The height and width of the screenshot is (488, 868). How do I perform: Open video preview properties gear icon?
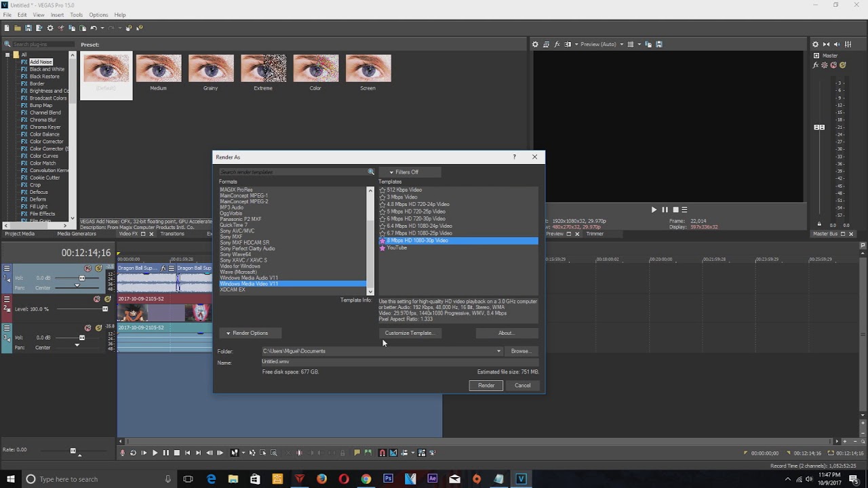tap(535, 44)
